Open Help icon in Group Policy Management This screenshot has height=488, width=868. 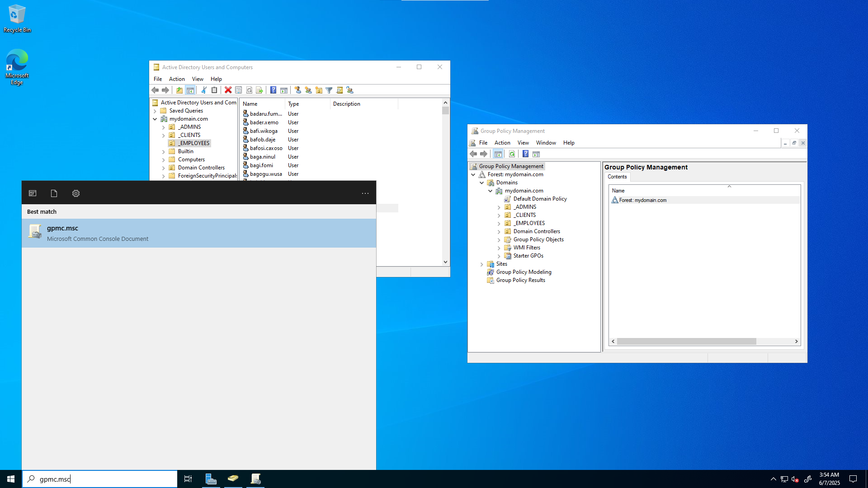[x=525, y=154]
